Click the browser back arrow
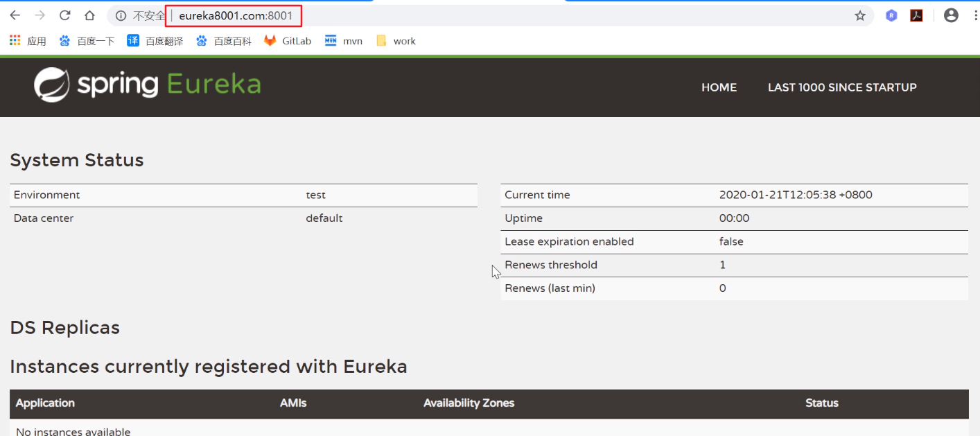Screen dimensions: 980x436 15,15
